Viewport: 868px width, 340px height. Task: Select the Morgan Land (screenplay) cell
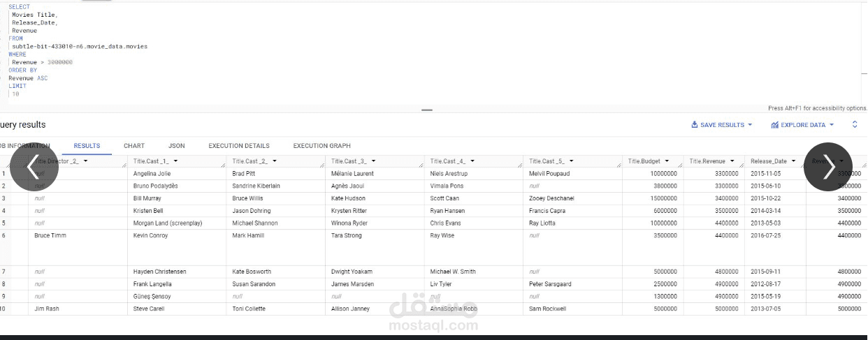168,223
